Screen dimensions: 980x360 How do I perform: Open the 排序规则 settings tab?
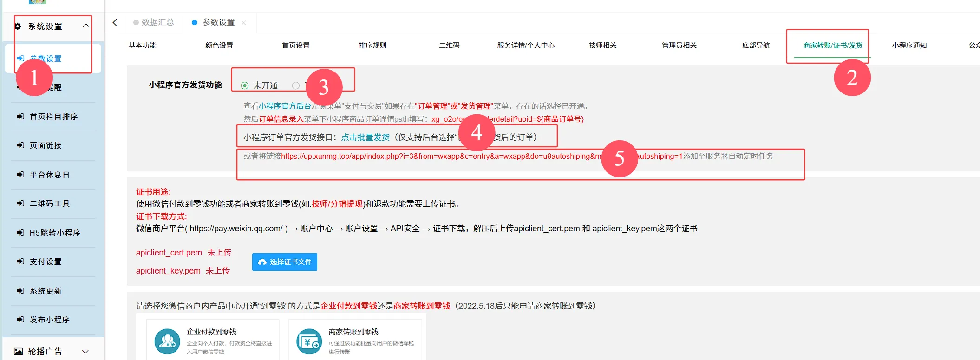point(372,46)
